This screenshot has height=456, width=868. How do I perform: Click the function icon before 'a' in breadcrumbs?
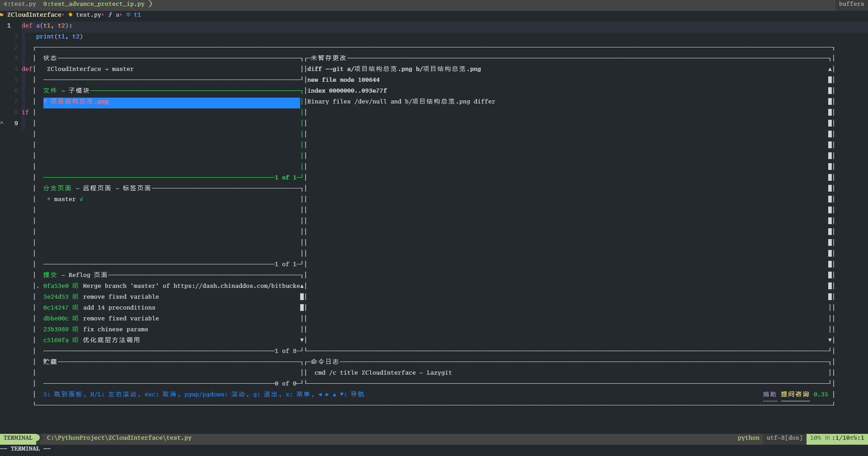point(109,15)
